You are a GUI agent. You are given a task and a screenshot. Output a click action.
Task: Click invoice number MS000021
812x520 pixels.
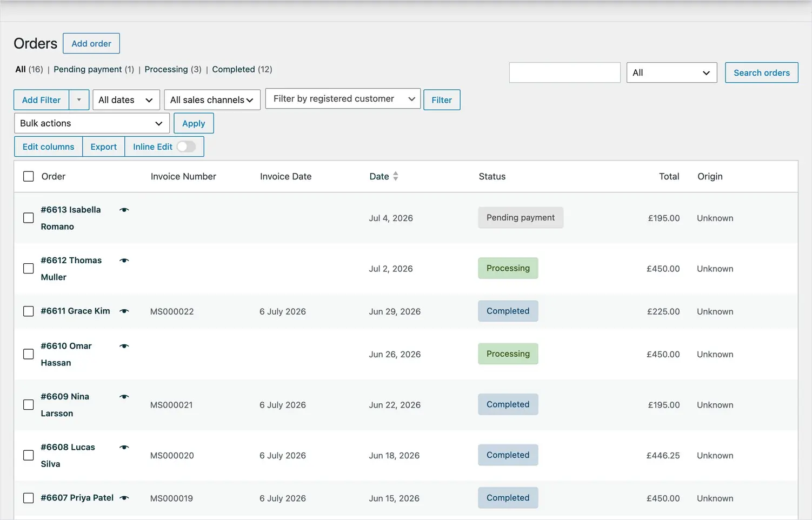(x=171, y=405)
